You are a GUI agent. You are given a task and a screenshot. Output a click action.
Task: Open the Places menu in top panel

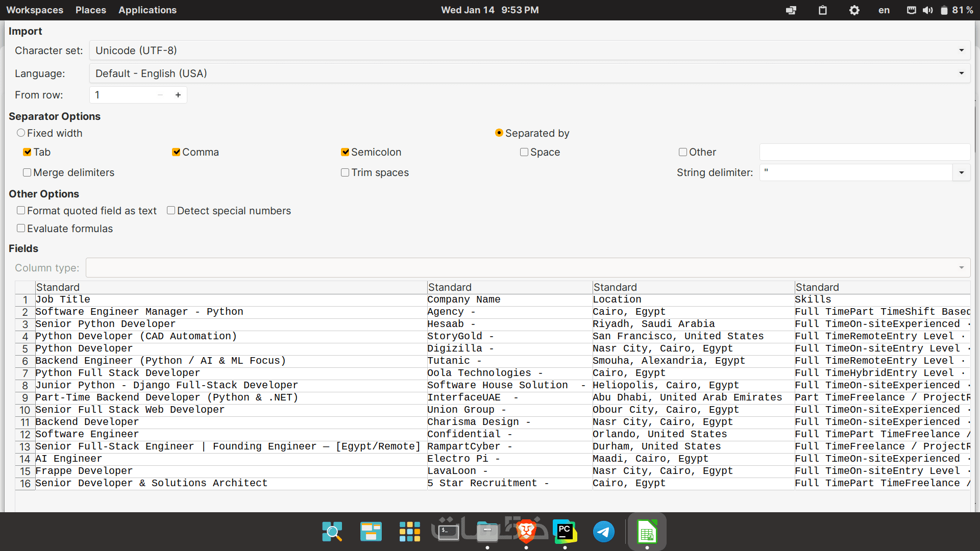(x=90, y=10)
